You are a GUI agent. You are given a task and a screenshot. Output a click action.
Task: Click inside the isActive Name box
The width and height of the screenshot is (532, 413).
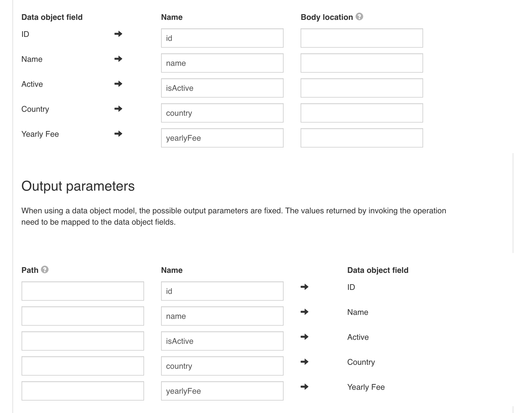[x=222, y=88]
